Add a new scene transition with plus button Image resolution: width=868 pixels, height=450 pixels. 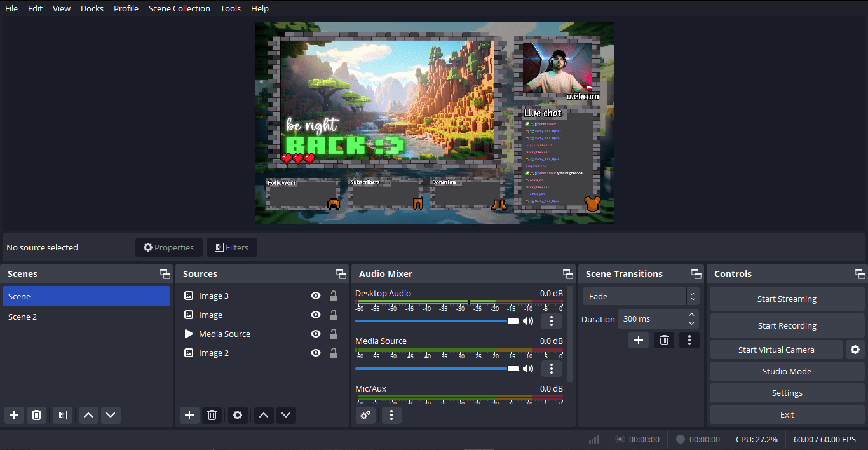coord(639,340)
